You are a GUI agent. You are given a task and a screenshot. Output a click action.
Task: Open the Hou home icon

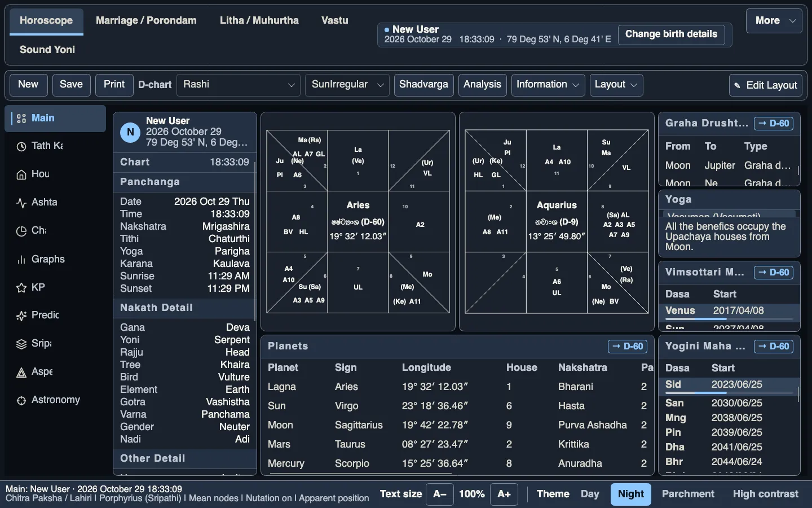21,174
